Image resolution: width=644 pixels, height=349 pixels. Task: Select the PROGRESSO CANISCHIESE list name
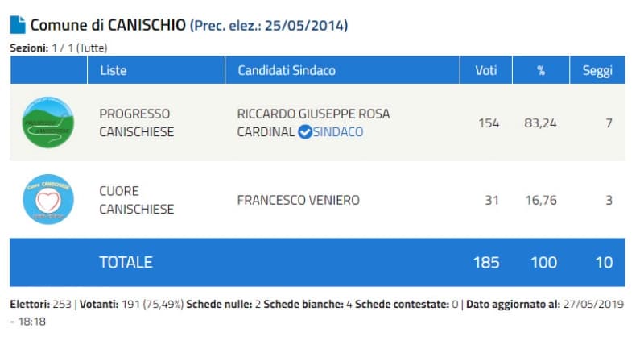[x=136, y=123]
